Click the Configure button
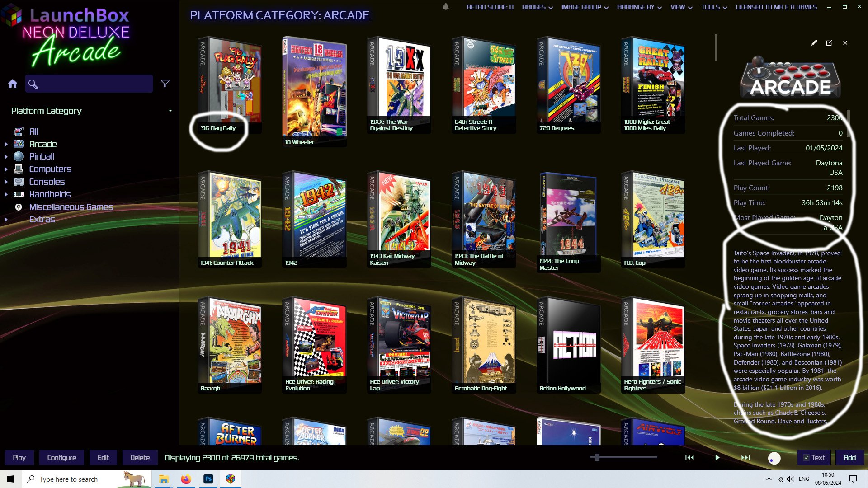The image size is (868, 488). (62, 458)
